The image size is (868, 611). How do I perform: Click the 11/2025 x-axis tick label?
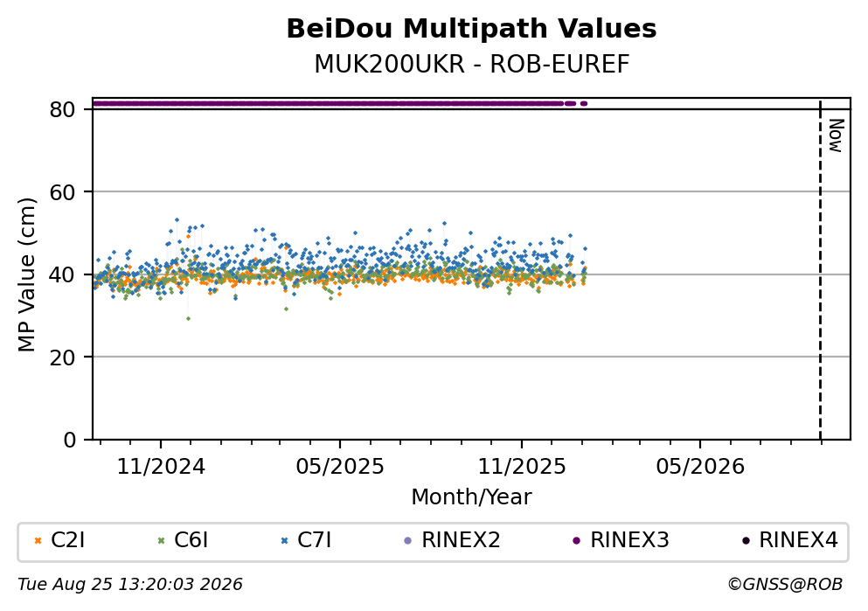[522, 467]
